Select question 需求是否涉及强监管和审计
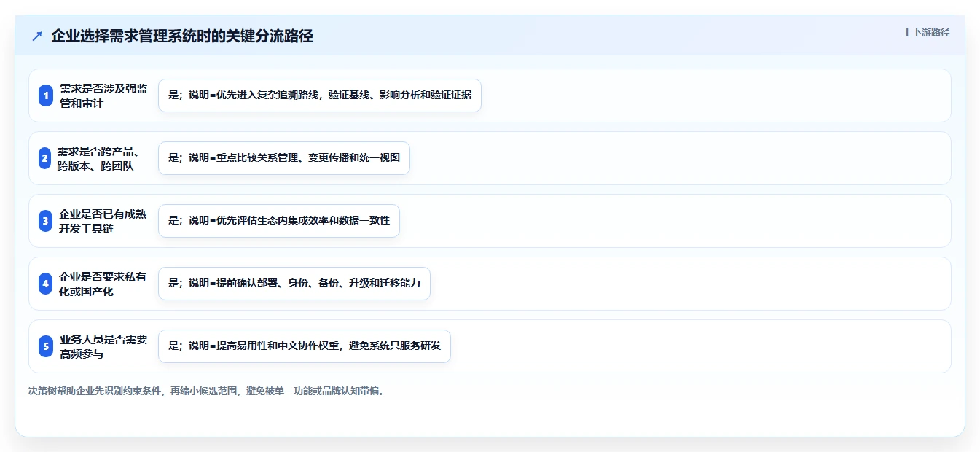This screenshot has height=452, width=980. pyautogui.click(x=103, y=96)
